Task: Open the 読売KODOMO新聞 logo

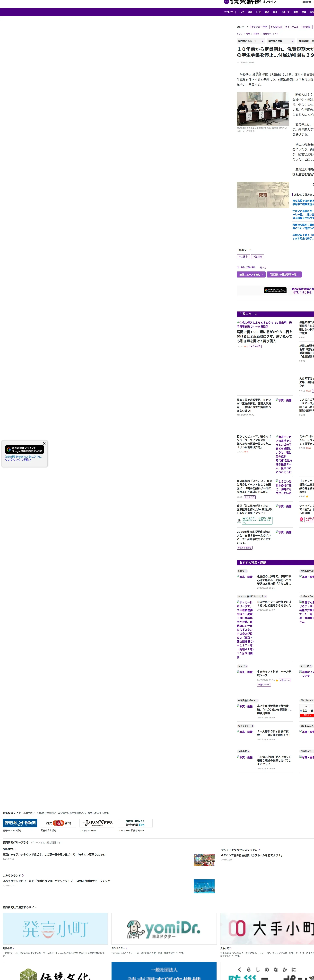Action: pos(20,823)
